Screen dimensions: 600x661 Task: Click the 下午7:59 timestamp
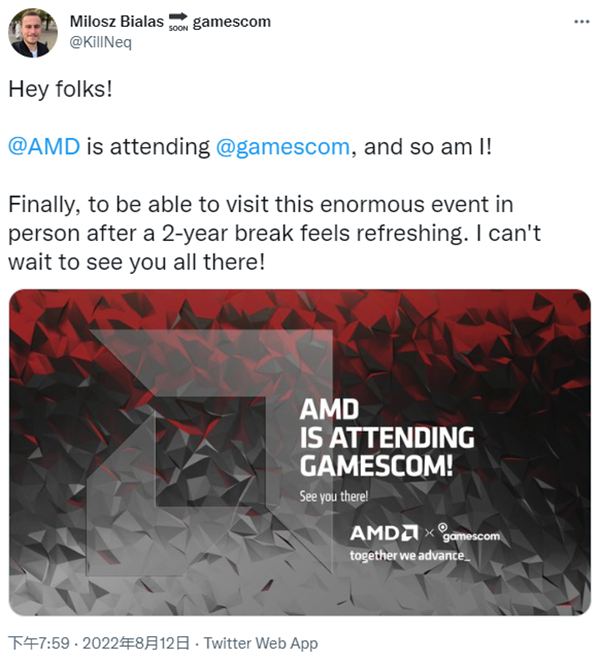pyautogui.click(x=34, y=642)
